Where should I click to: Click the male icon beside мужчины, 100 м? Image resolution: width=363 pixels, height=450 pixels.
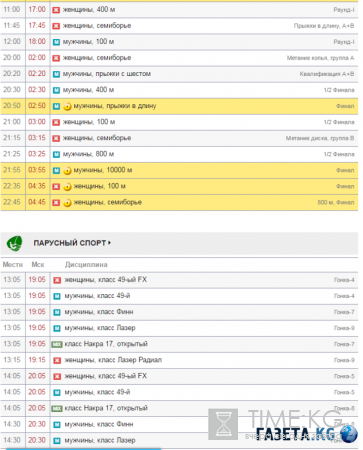(56, 42)
